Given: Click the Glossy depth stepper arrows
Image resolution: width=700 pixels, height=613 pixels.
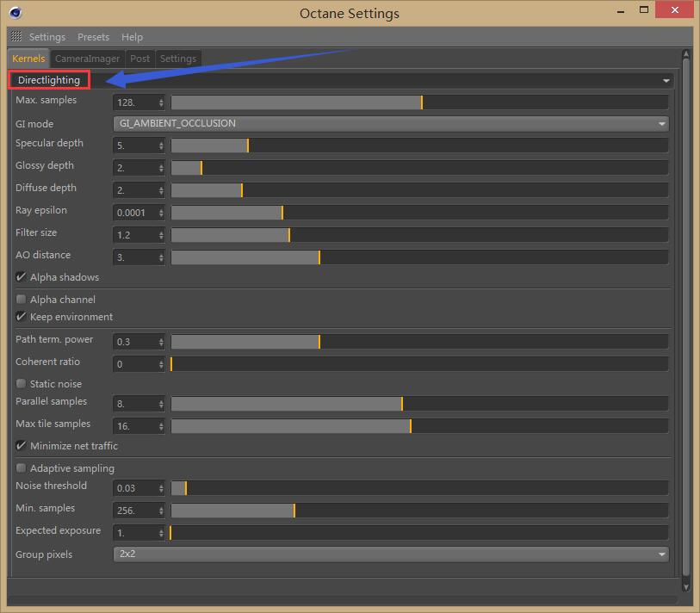Looking at the screenshot, I should pyautogui.click(x=161, y=168).
